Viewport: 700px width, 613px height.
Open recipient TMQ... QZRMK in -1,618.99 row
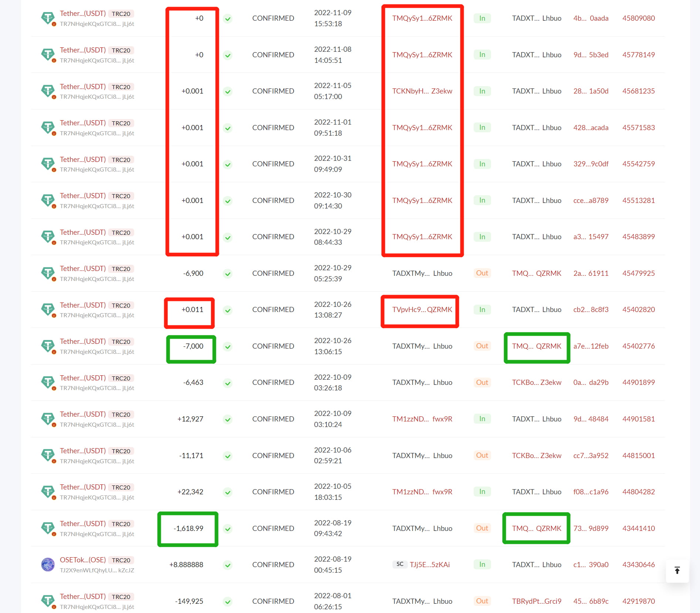tap(537, 528)
